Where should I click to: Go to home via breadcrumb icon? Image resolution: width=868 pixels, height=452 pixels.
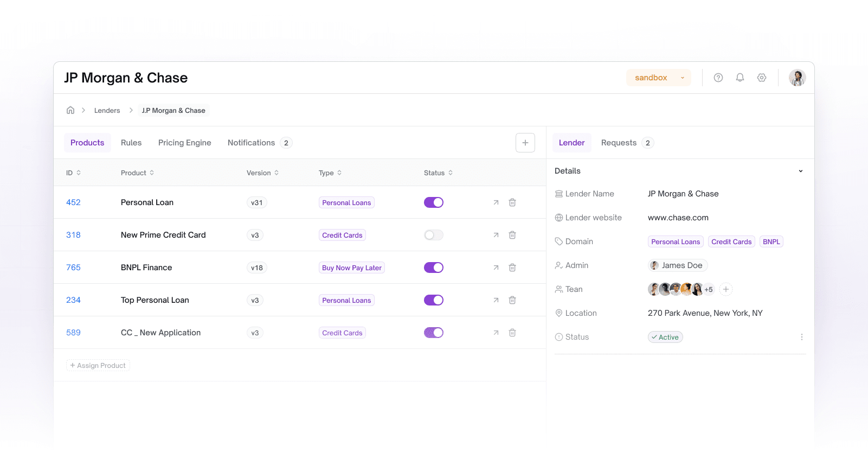coord(70,110)
